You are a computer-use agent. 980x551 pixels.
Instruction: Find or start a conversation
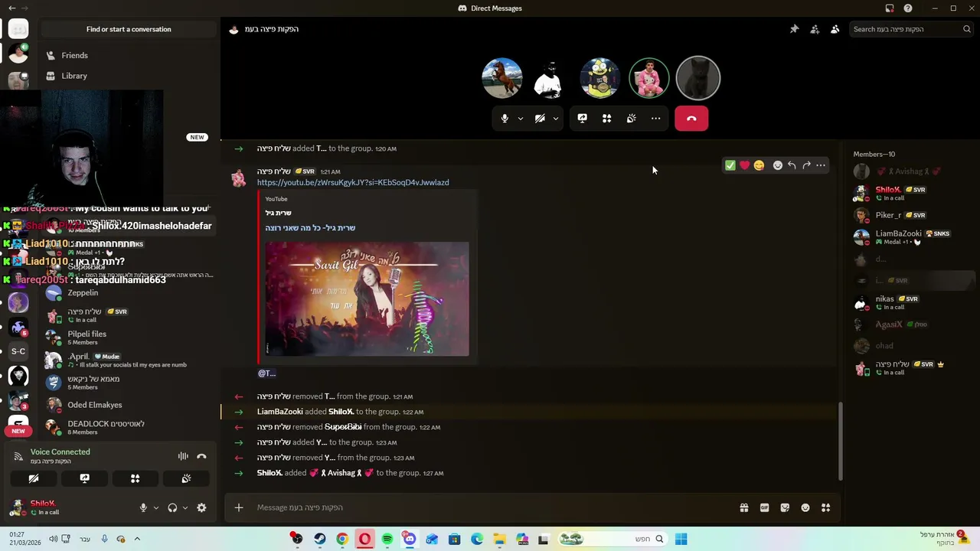pos(129,29)
